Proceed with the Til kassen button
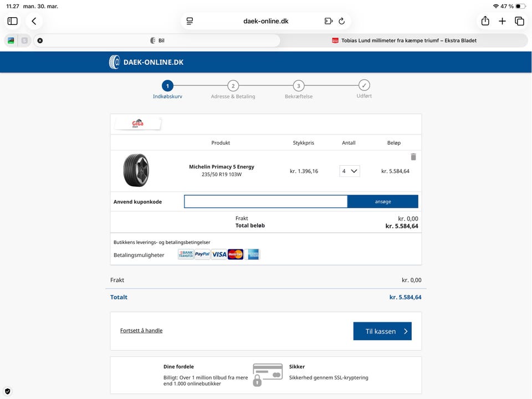 pyautogui.click(x=382, y=331)
